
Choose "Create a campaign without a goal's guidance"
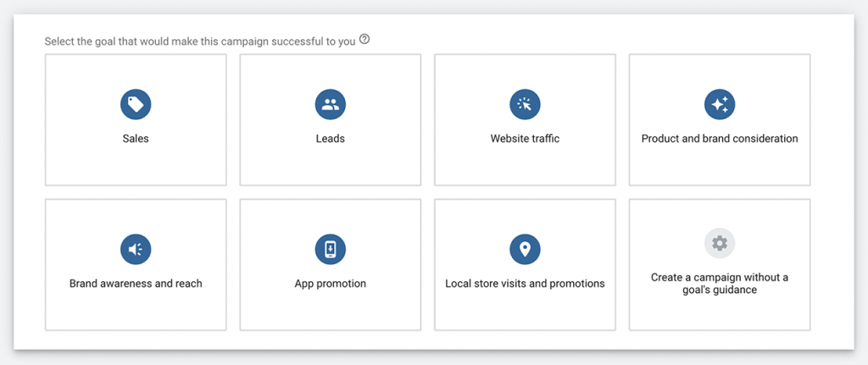(x=720, y=283)
